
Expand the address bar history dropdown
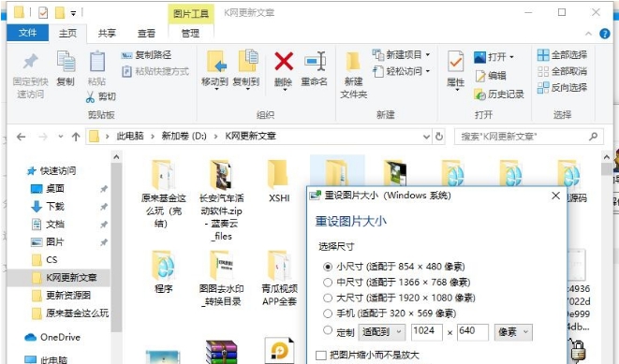tap(426, 137)
